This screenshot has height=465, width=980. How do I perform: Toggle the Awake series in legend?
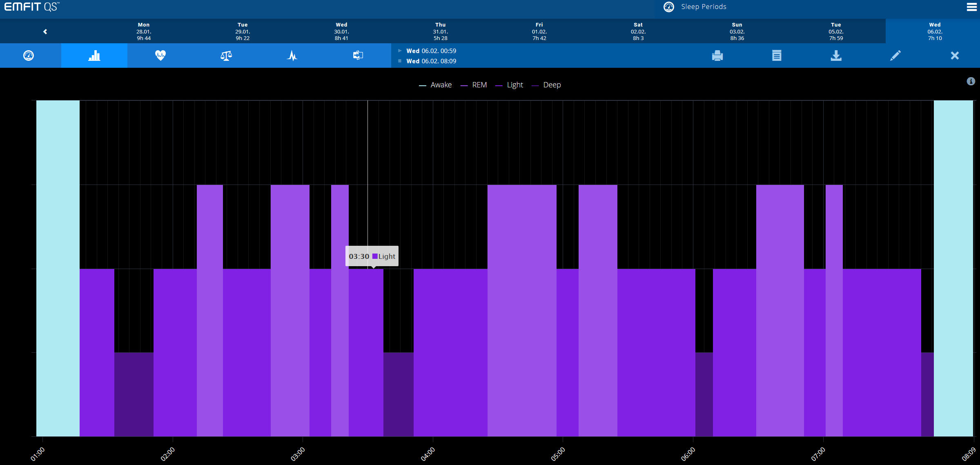441,85
